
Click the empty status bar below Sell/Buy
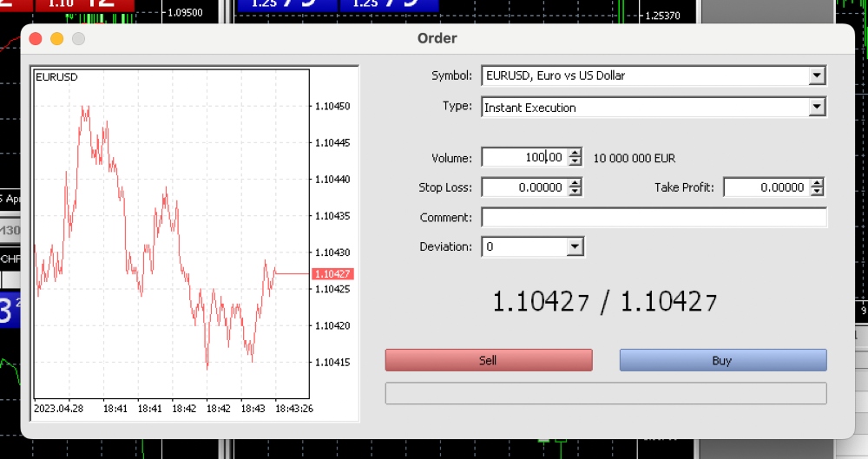(606, 393)
